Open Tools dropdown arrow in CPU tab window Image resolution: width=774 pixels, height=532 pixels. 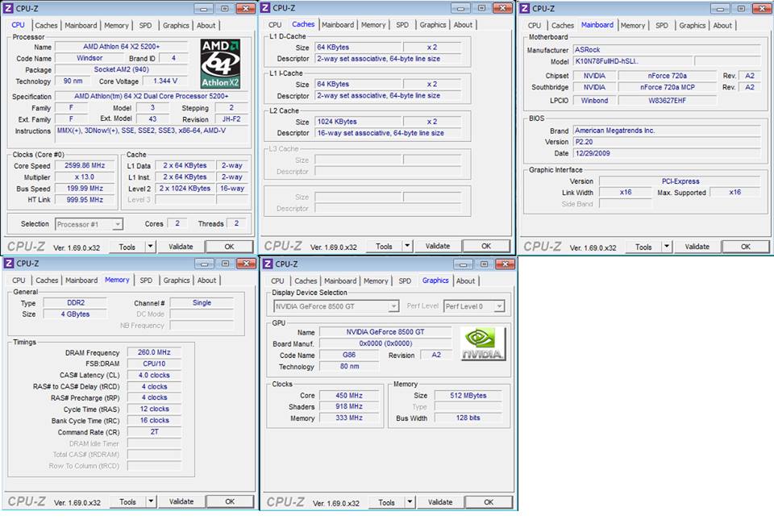[x=150, y=247]
